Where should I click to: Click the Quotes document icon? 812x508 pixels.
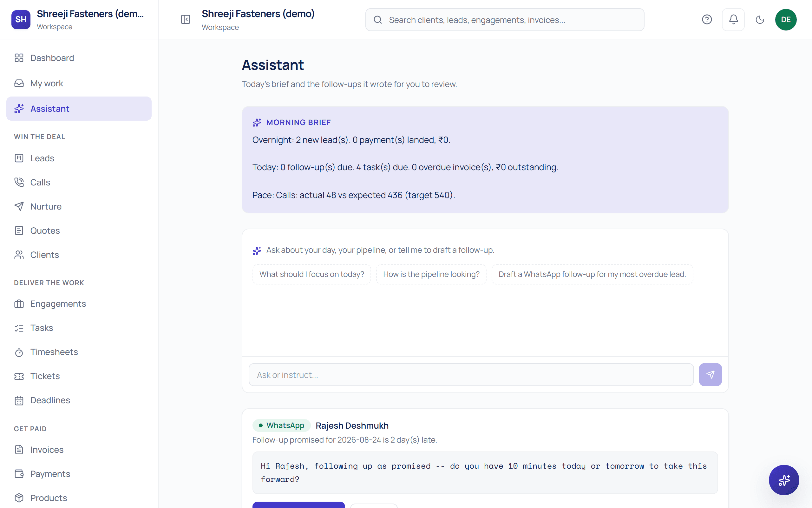(x=19, y=231)
